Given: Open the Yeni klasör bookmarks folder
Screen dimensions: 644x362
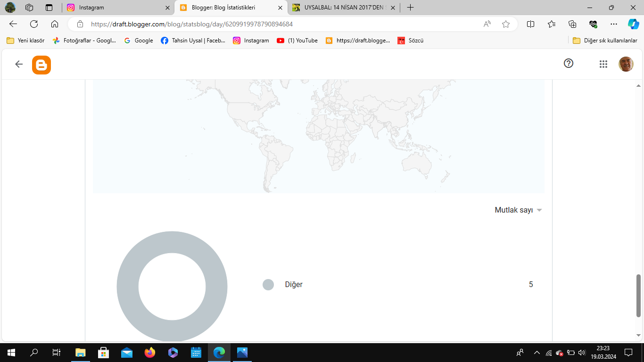Looking at the screenshot, I should [25, 41].
